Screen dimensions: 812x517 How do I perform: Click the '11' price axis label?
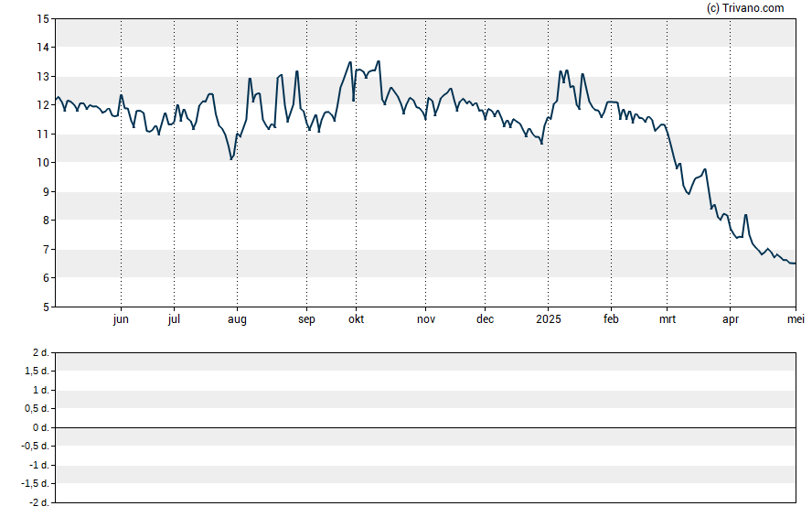click(x=43, y=135)
